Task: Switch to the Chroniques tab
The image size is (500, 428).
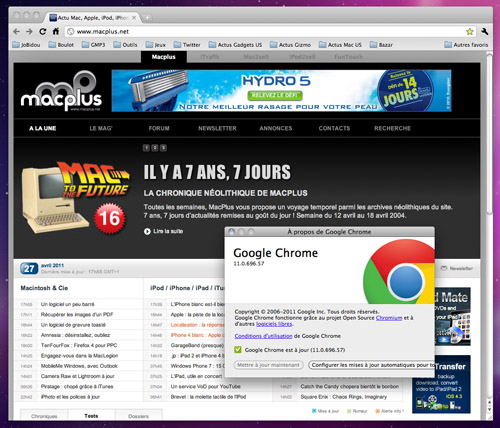Action: (44, 416)
